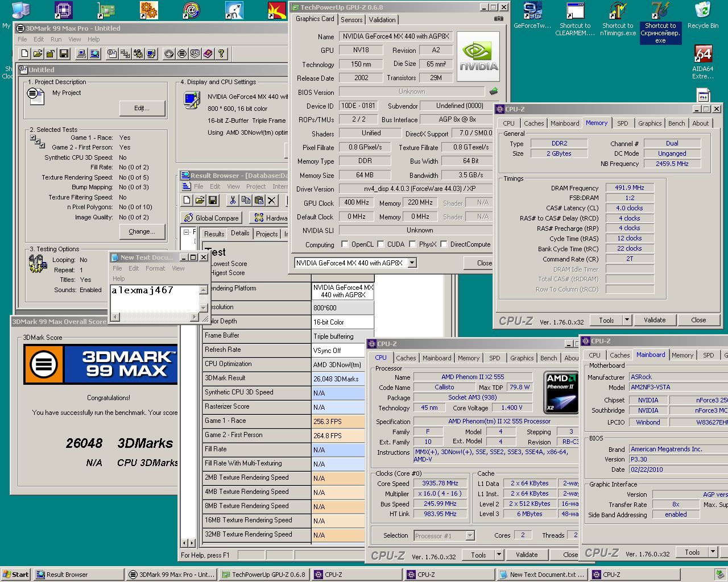Click Validate button in CPU-Z CPU window
Image resolution: width=728 pixels, height=582 pixels.
[527, 555]
